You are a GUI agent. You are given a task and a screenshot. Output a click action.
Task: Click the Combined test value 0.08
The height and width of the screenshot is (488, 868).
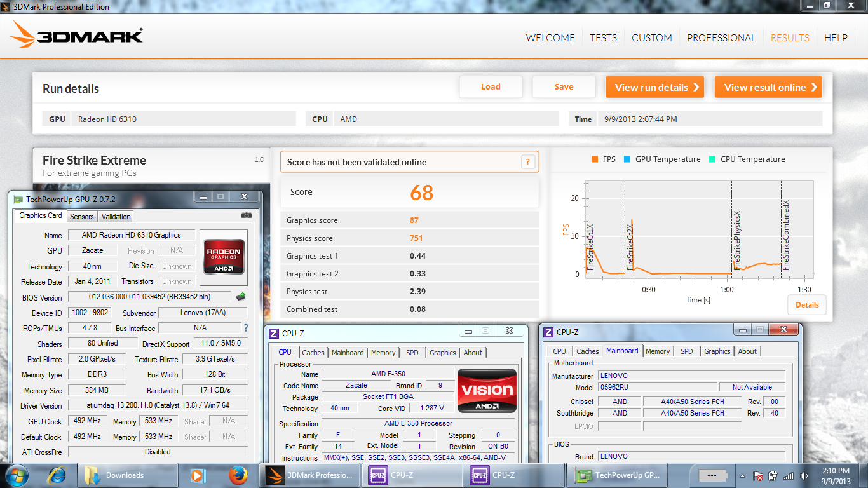(x=417, y=309)
